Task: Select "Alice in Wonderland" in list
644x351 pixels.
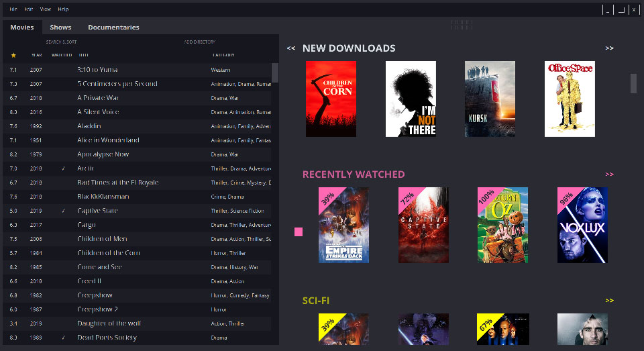Action: point(137,140)
